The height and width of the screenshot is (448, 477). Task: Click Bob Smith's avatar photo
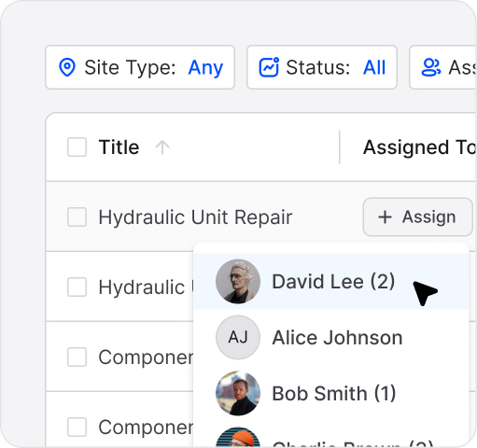tap(238, 393)
